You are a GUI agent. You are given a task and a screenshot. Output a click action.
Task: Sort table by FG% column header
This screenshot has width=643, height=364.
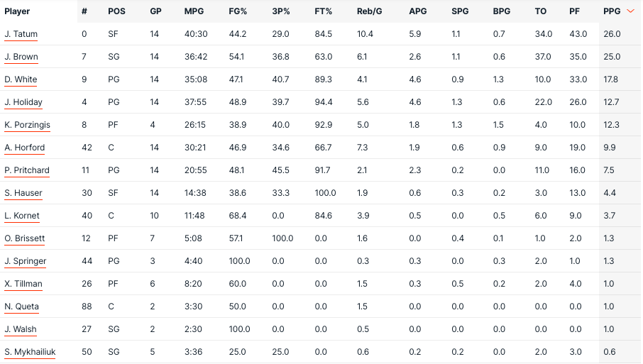click(x=238, y=11)
